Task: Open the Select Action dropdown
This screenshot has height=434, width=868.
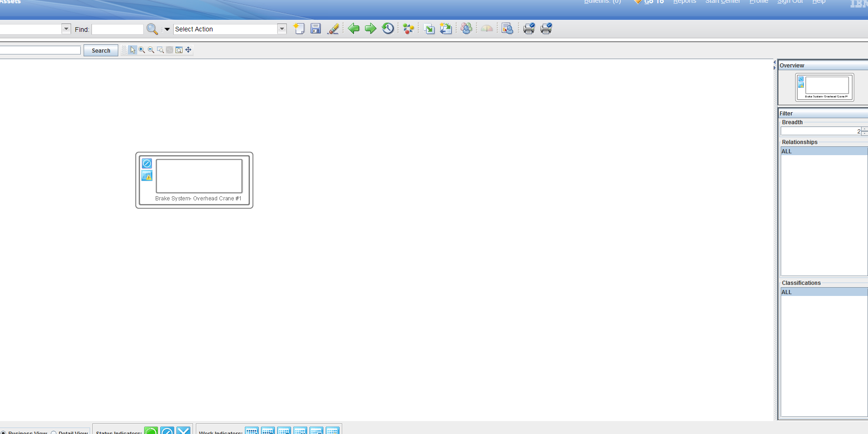Action: click(x=282, y=29)
